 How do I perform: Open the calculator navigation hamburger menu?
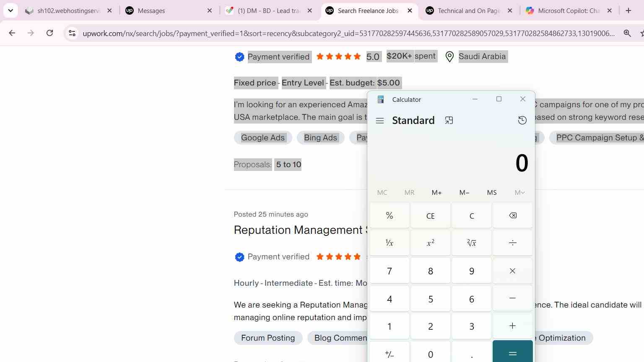[380, 121]
